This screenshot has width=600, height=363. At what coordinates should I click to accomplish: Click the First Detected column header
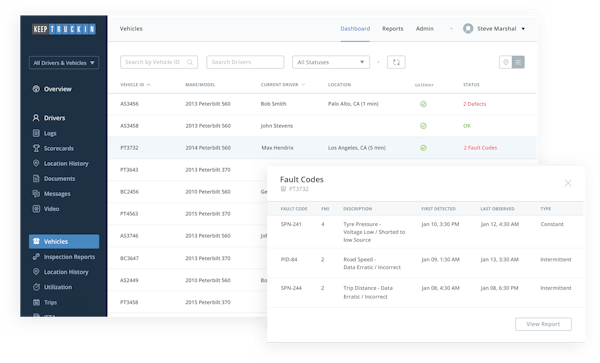[439, 209]
